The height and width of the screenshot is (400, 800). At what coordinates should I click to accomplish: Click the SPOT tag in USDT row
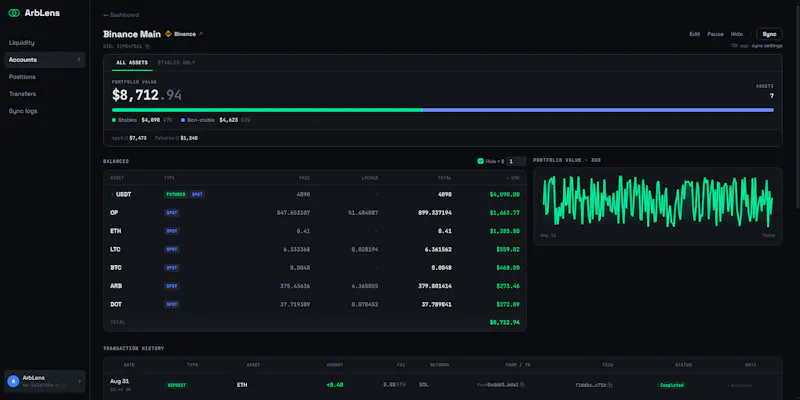click(x=197, y=194)
